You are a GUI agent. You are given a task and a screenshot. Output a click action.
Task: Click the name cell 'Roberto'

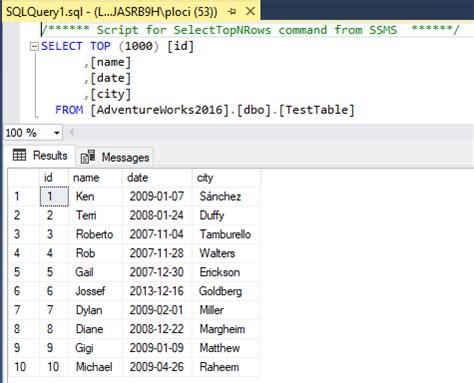click(x=95, y=234)
